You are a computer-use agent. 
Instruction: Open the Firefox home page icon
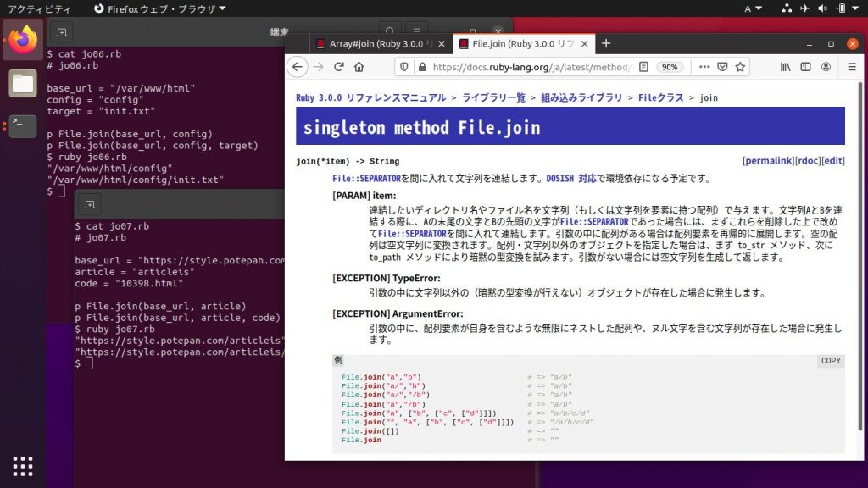pos(357,67)
